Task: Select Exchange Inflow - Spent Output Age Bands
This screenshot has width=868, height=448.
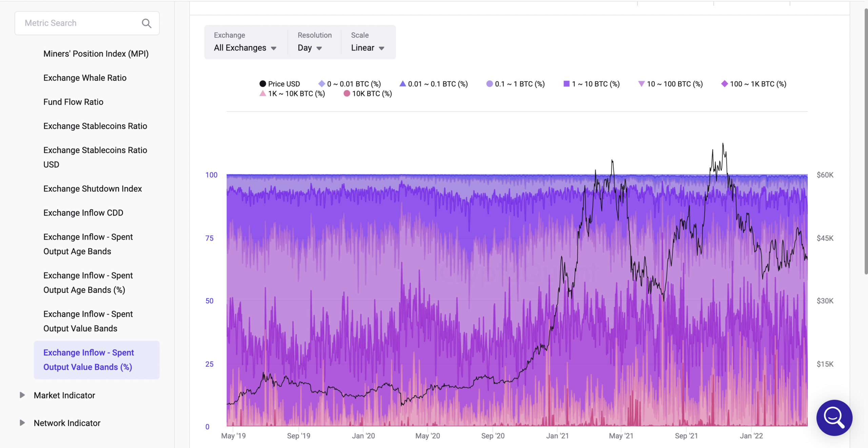Action: coord(88,244)
